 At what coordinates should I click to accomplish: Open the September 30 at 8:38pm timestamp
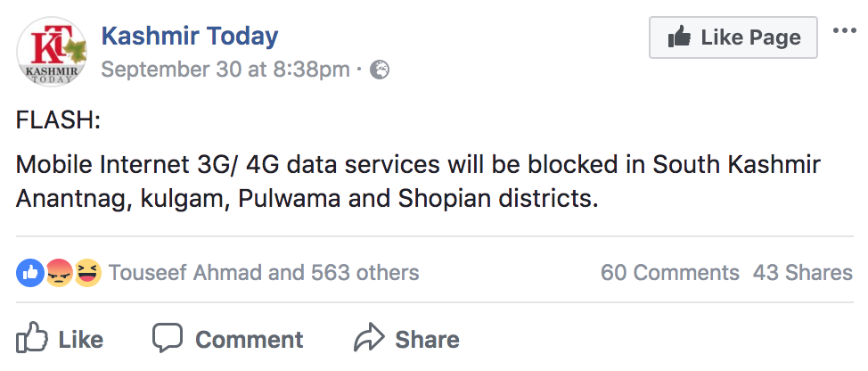pyautogui.click(x=225, y=70)
